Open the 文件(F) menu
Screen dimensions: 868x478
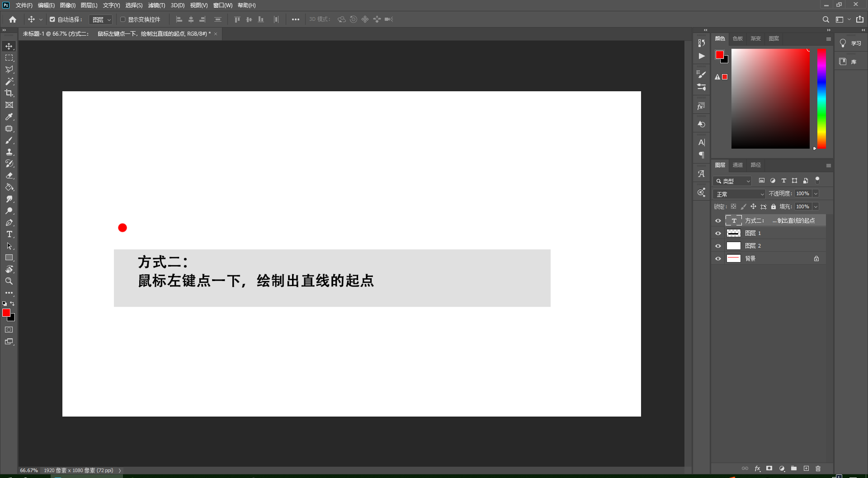(x=24, y=5)
